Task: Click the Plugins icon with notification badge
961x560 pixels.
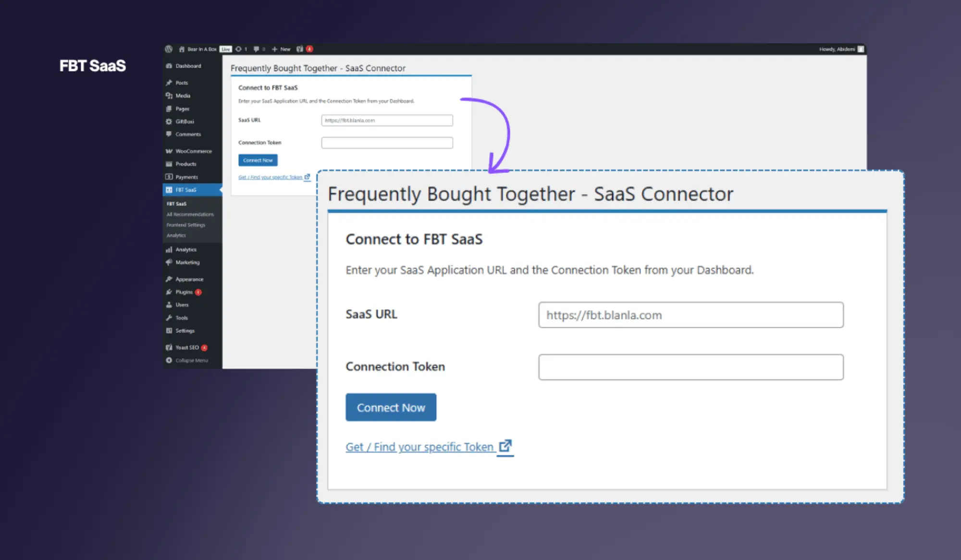Action: click(x=169, y=292)
